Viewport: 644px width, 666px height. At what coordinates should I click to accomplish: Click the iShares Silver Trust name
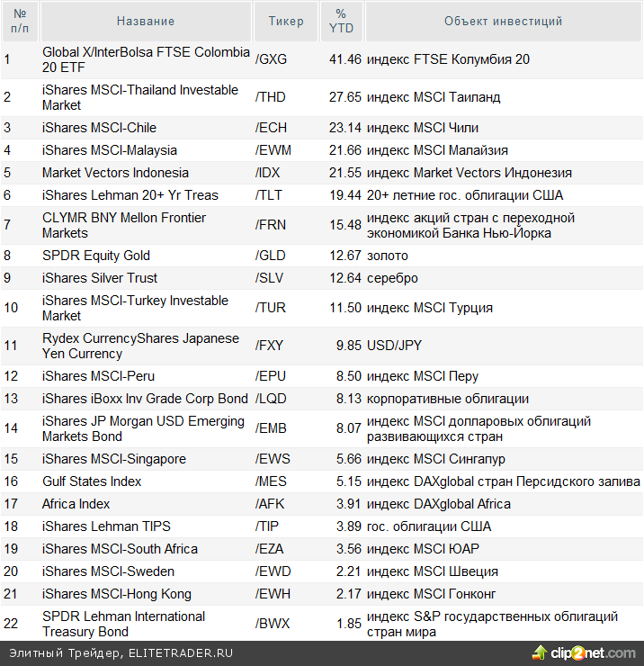point(100,278)
